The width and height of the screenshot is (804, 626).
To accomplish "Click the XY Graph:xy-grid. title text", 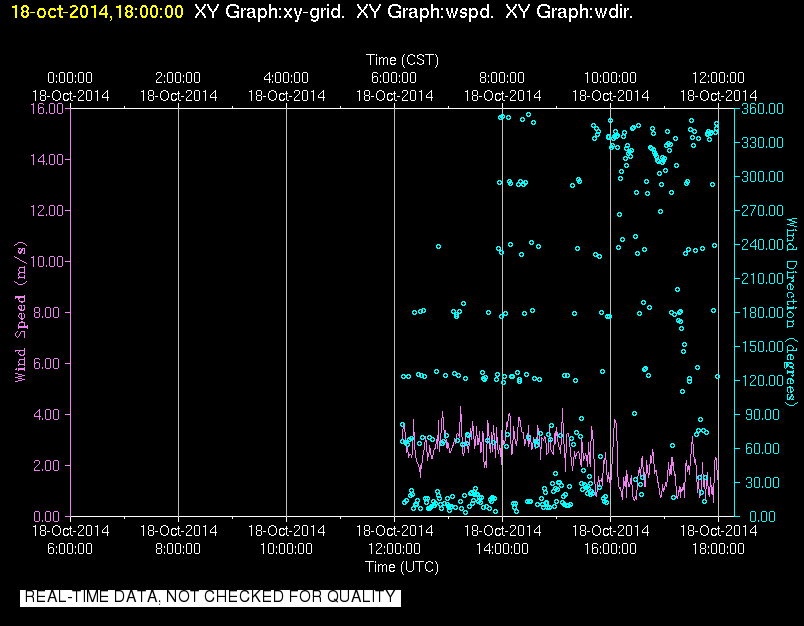I will point(270,12).
